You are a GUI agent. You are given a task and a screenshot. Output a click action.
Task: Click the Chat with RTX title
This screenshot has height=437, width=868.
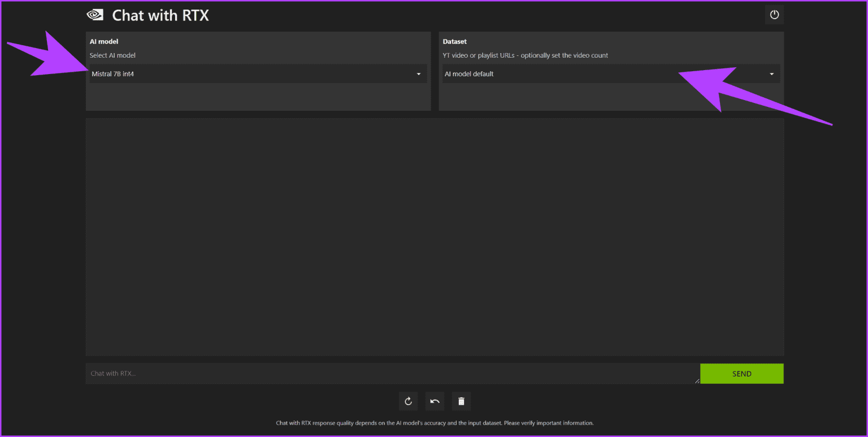click(160, 15)
